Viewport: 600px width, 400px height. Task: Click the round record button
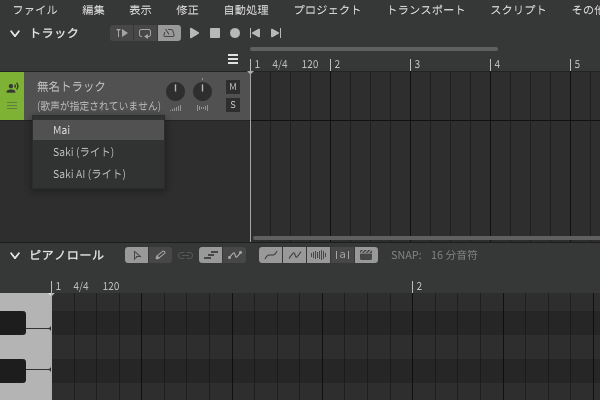235,33
